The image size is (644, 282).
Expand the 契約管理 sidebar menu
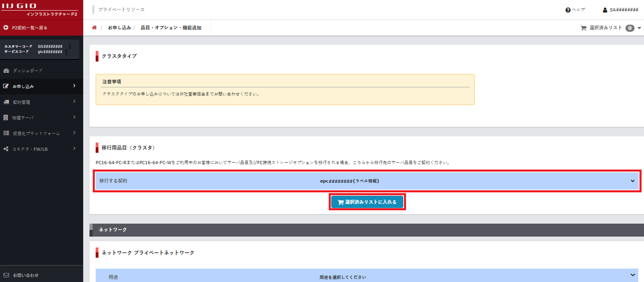point(41,102)
